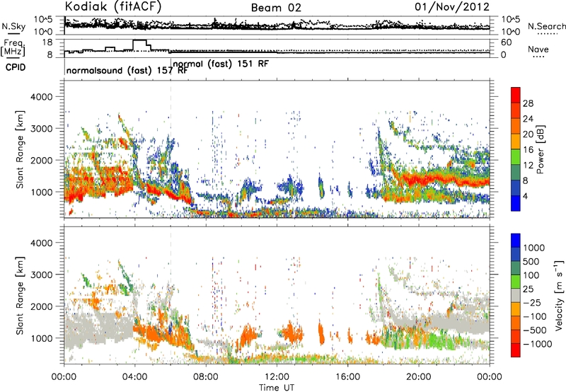
Task: Click the leftmost "00:00" time label
Action: [64, 377]
